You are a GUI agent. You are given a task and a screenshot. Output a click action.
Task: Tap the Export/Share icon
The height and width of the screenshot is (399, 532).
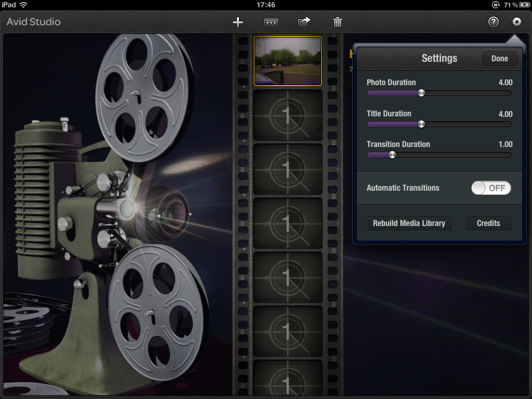click(x=304, y=22)
